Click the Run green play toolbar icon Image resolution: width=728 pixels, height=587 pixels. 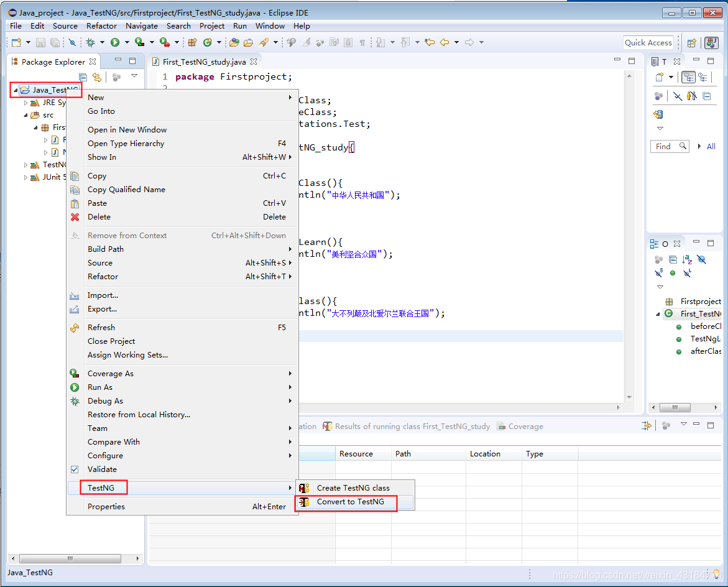point(114,42)
